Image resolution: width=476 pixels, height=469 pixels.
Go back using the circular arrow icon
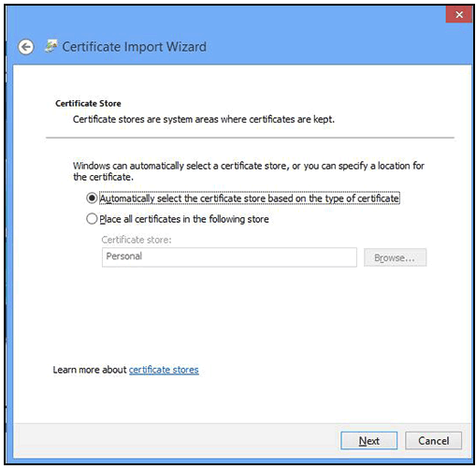26,47
